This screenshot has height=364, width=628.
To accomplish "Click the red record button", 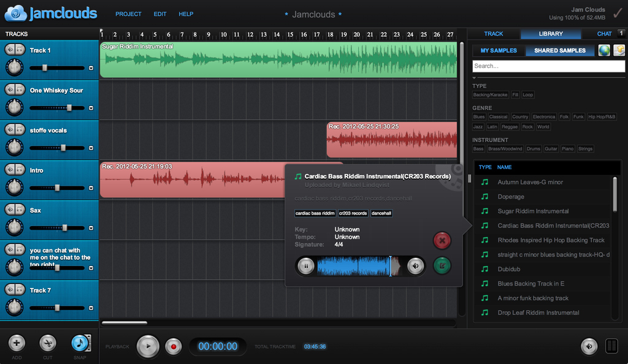I will point(174,346).
